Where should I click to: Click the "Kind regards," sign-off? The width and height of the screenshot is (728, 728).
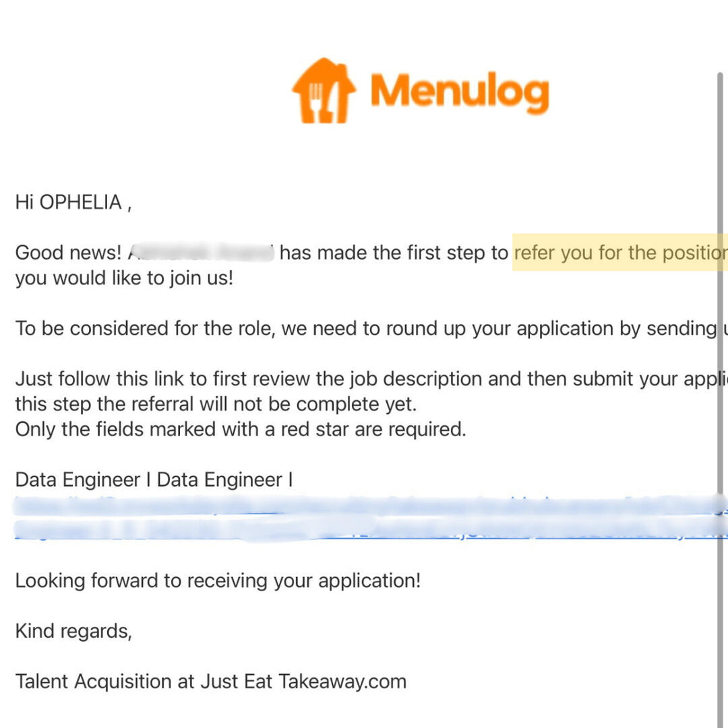click(73, 631)
